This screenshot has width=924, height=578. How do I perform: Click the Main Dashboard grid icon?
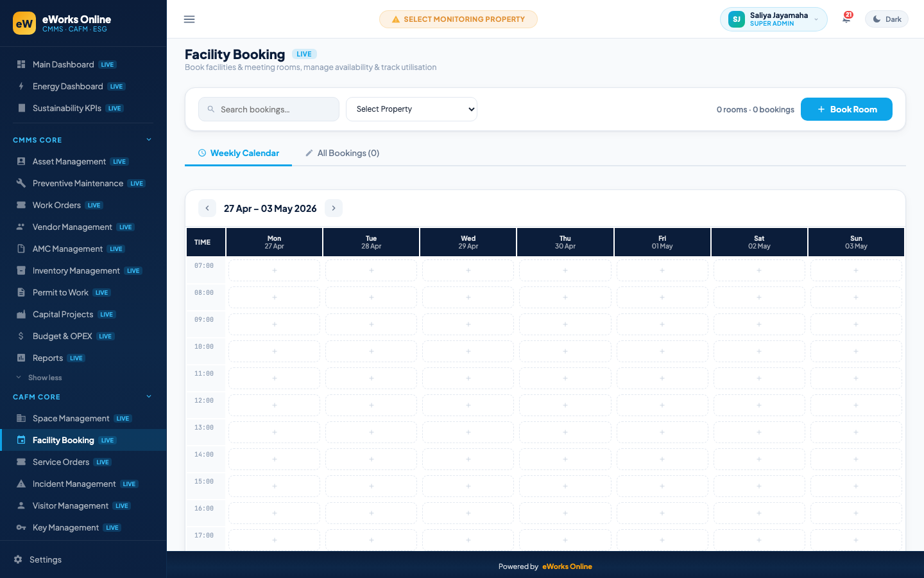(21, 64)
